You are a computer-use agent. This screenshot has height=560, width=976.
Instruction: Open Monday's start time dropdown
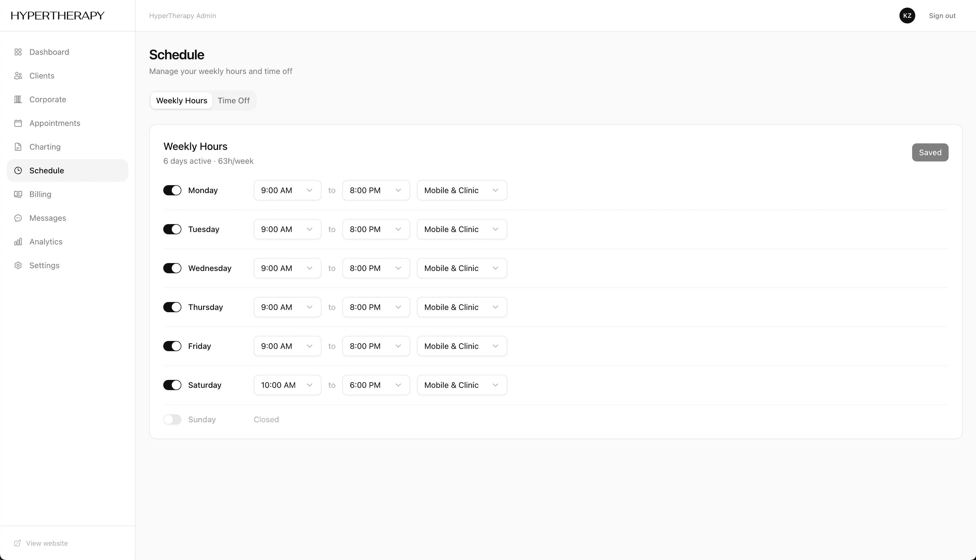pos(287,190)
